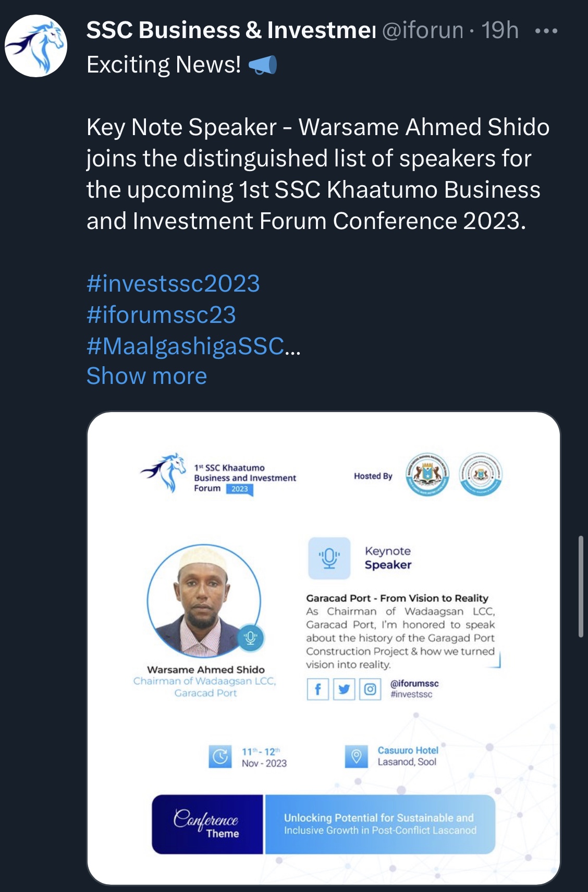Open the Warsame Ahmed Shido speaker photo
The width and height of the screenshot is (588, 892).
(x=204, y=601)
